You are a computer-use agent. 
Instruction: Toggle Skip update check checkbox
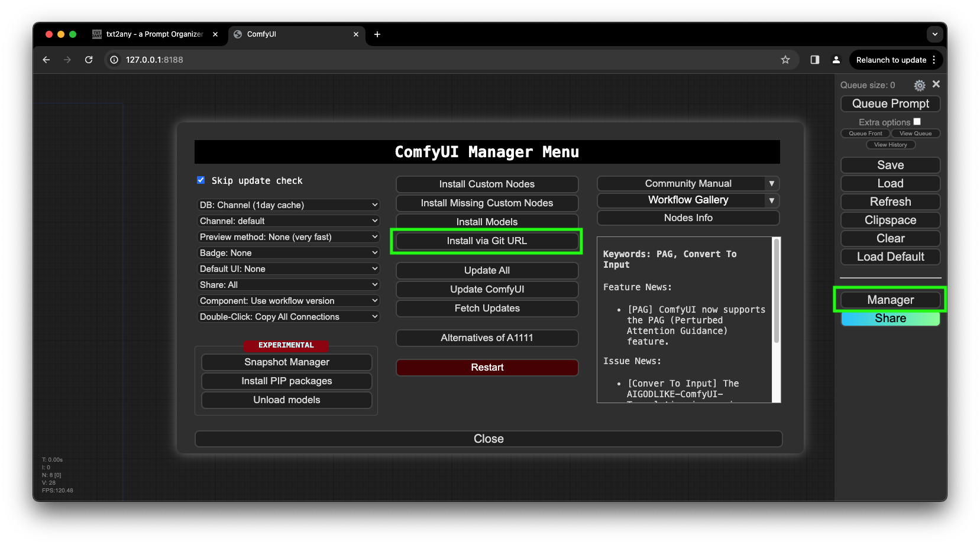click(200, 180)
